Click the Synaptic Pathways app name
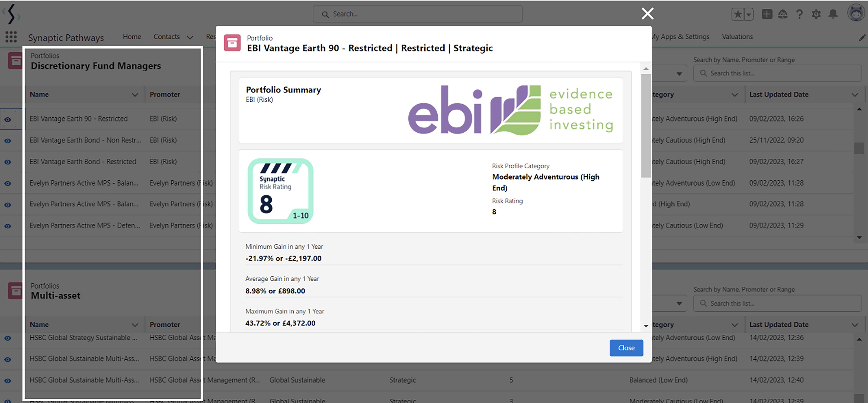The height and width of the screenshot is (403, 868). click(x=66, y=37)
